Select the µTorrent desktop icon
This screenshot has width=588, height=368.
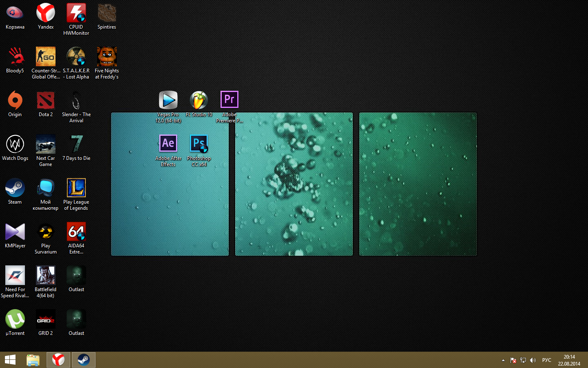point(15,319)
